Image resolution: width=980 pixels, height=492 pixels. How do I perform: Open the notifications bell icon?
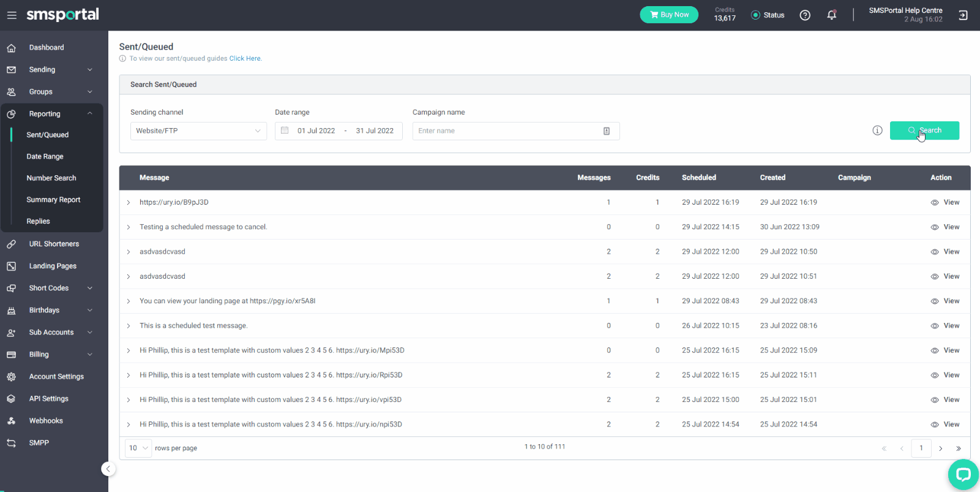[x=831, y=15]
